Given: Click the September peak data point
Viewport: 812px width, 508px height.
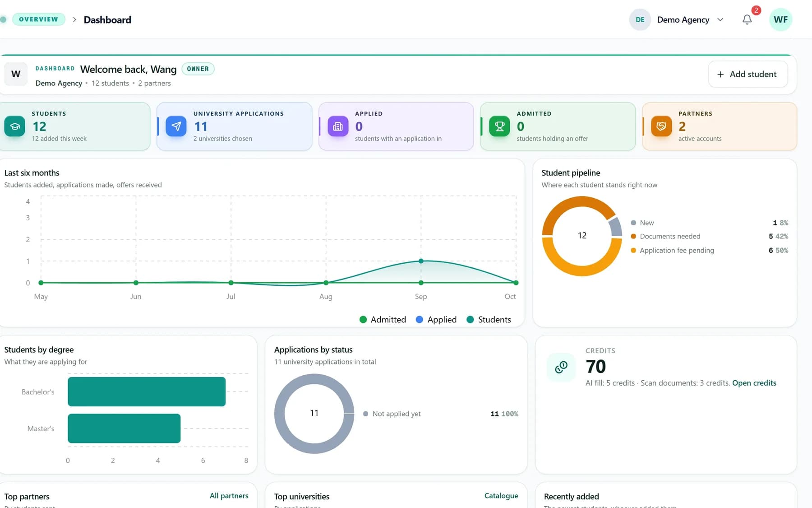Looking at the screenshot, I should point(421,261).
